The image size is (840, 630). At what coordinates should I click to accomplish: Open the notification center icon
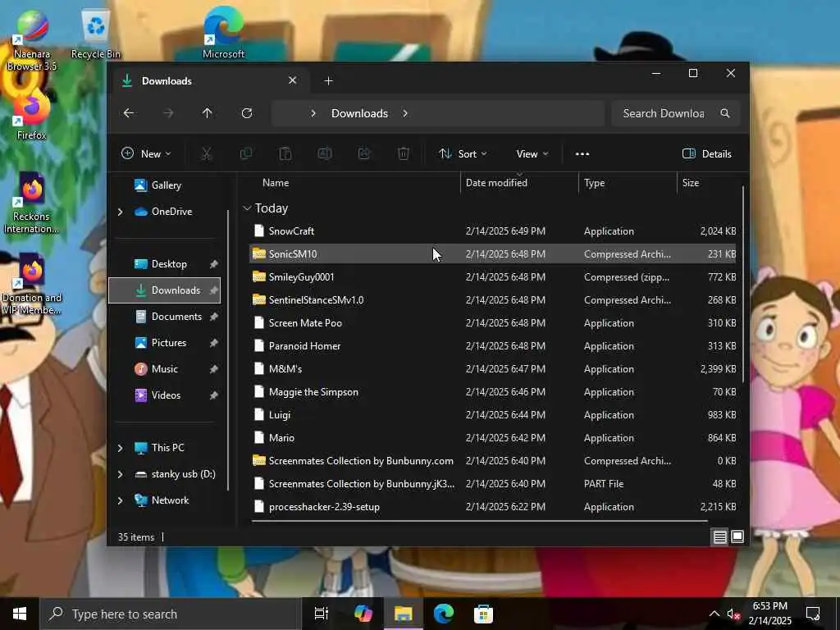tap(813, 614)
